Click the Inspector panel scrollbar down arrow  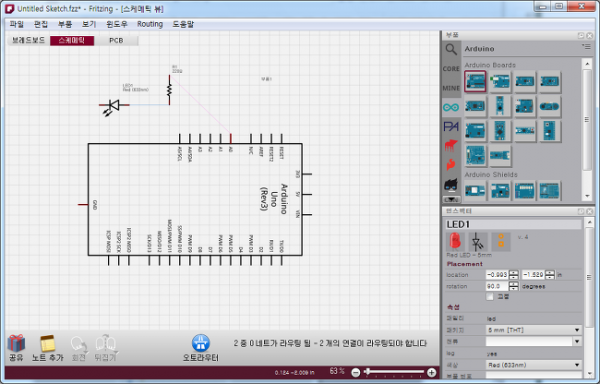[x=589, y=373]
